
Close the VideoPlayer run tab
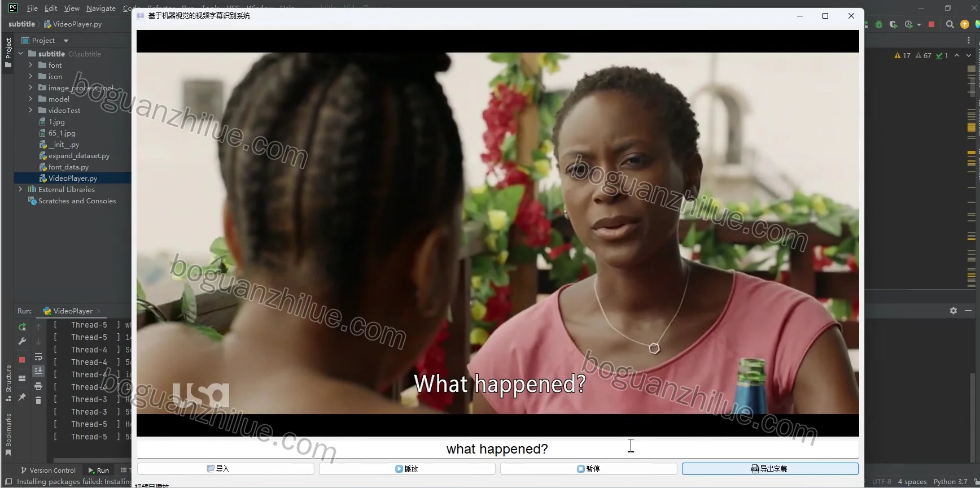pyautogui.click(x=99, y=311)
